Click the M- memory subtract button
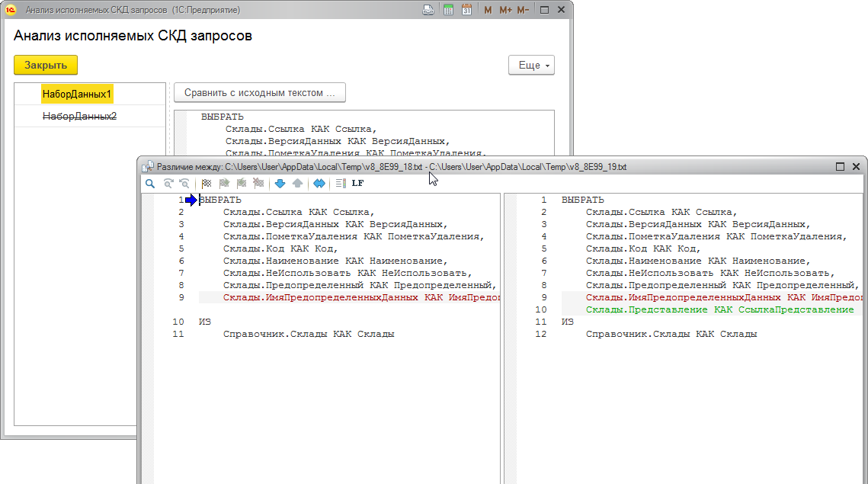This screenshot has width=868, height=484. tap(523, 10)
